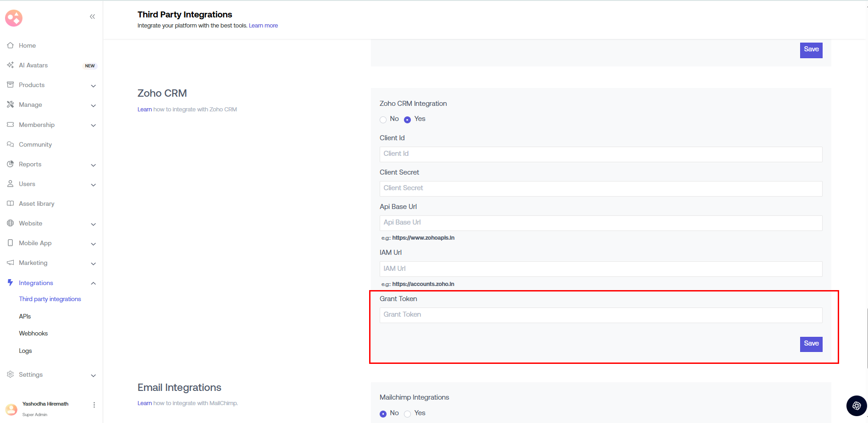
Task: Focus the Client Secret input field
Action: (x=601, y=188)
